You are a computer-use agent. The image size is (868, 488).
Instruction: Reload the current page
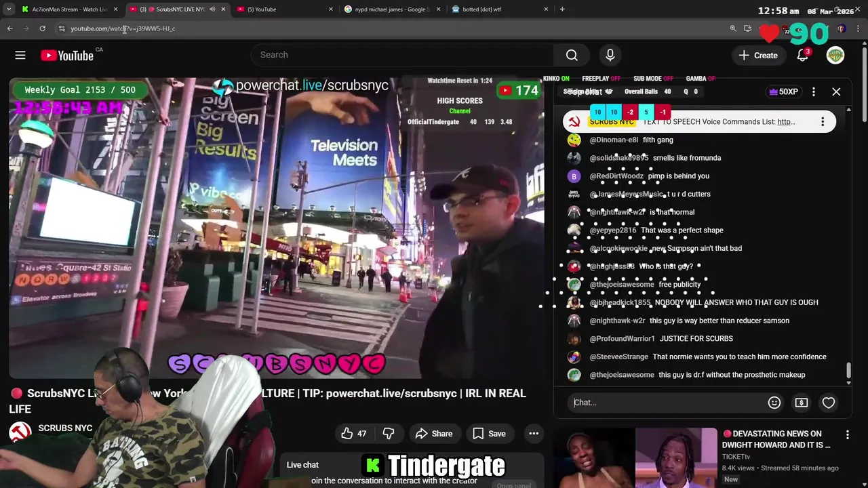[x=42, y=28]
